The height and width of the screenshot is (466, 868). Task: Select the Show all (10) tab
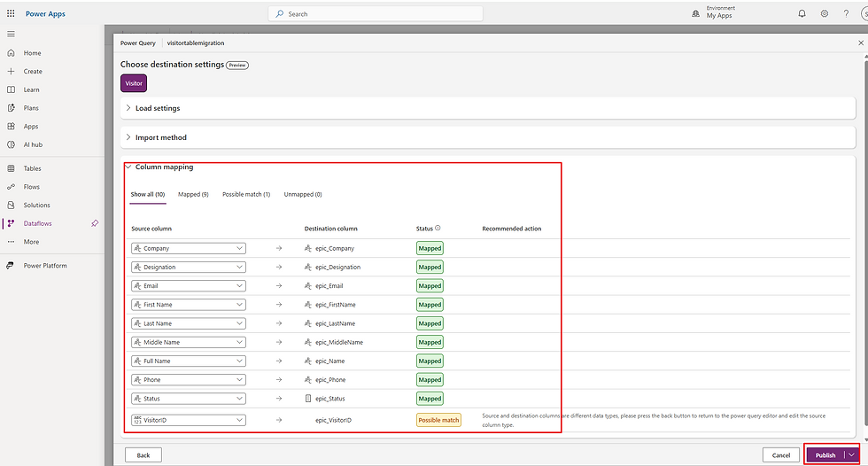[148, 194]
